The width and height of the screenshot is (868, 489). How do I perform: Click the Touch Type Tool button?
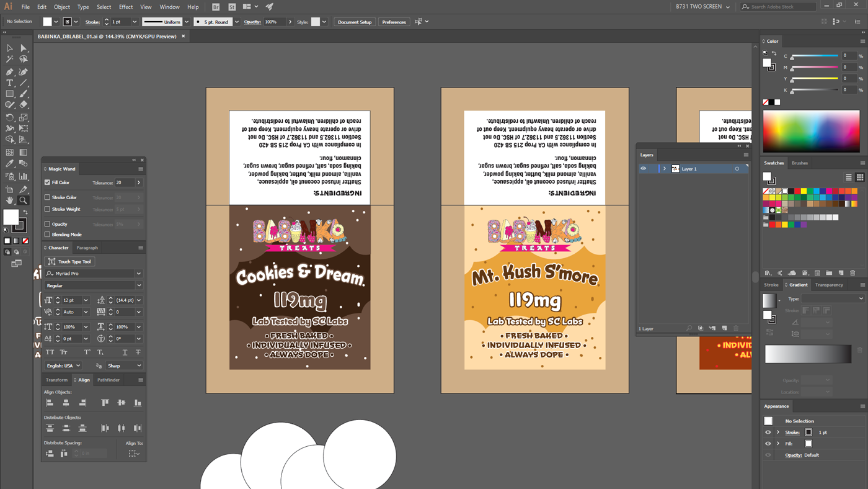(x=70, y=261)
